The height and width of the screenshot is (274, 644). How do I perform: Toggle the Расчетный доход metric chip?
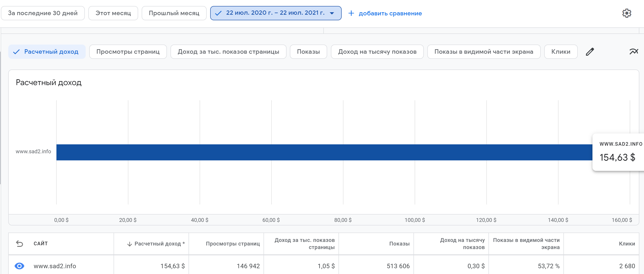47,52
